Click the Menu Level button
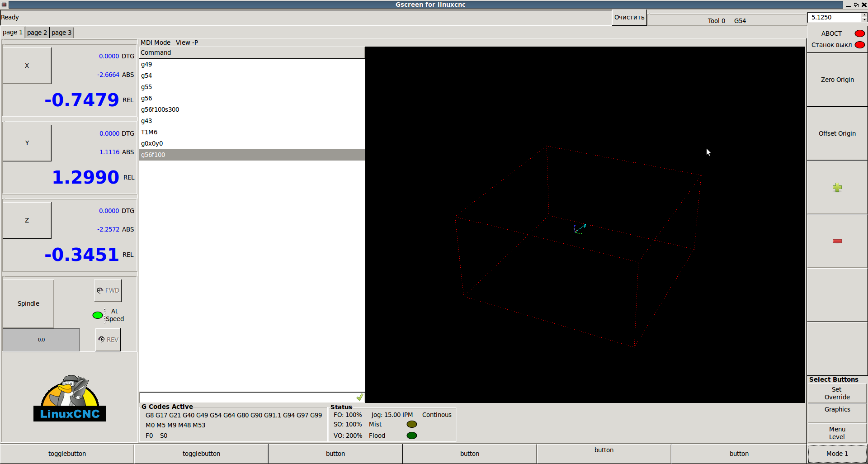 pos(837,433)
